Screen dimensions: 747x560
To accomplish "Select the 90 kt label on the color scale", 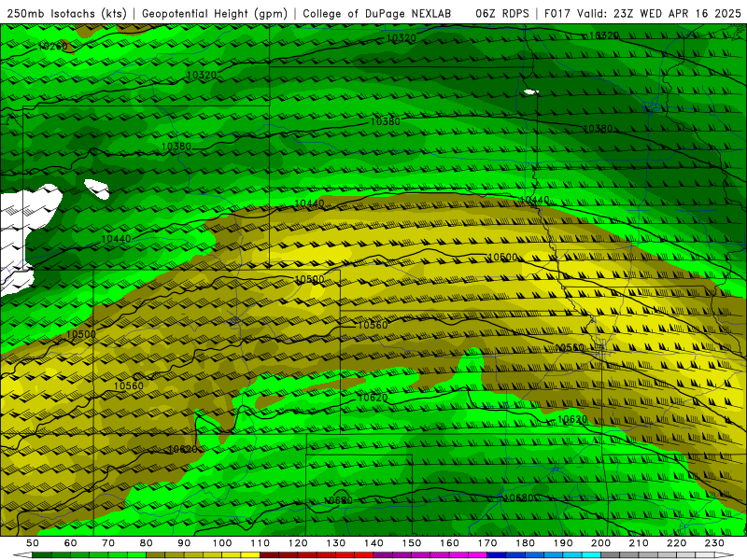I will pos(184,543).
